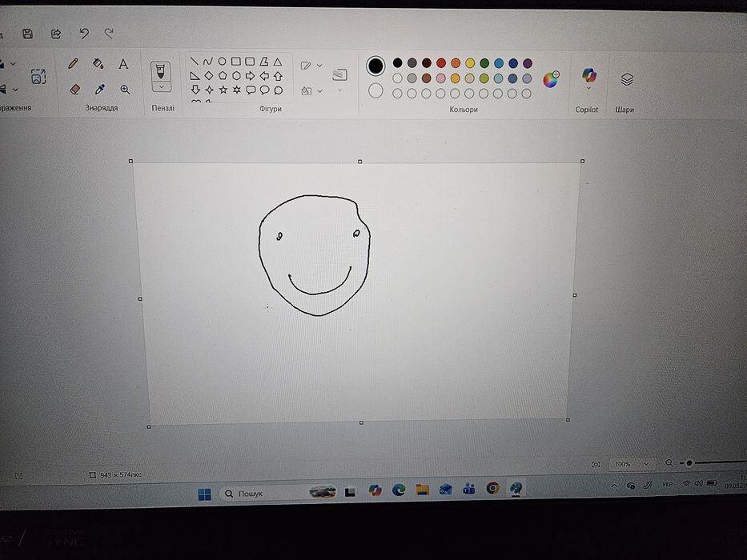Viewport: 747px width, 560px height.
Task: Select the Text tool
Action: pos(123,64)
